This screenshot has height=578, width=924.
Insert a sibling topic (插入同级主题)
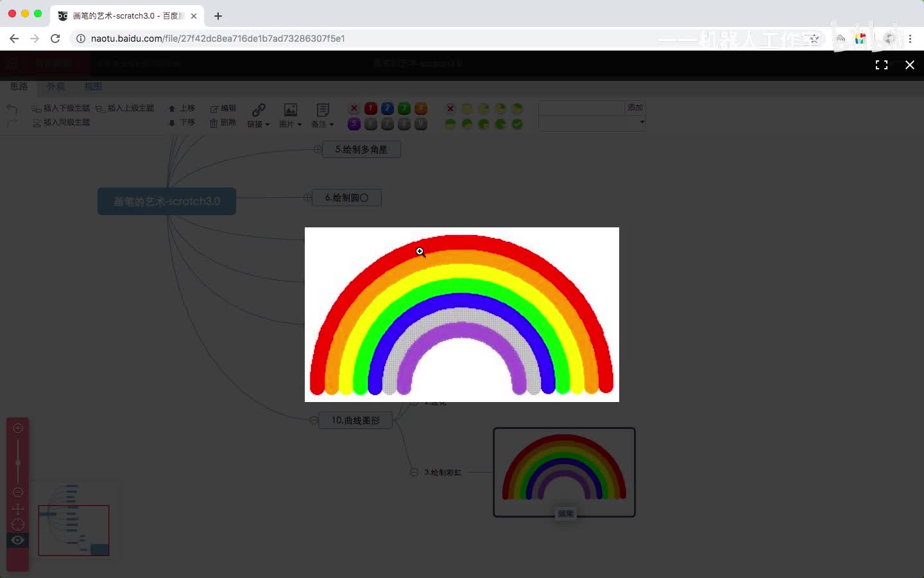click(x=61, y=122)
